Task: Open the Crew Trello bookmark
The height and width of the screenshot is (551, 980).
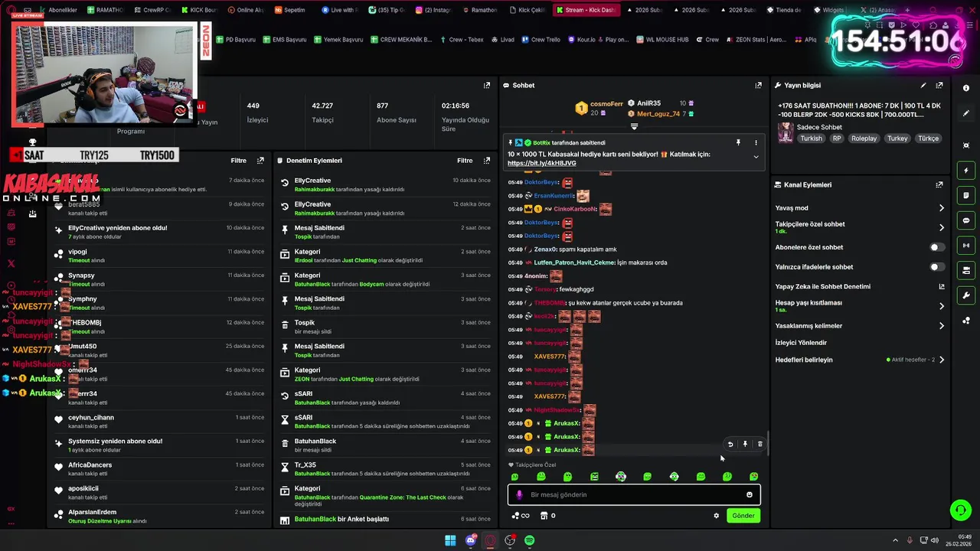Action: [x=541, y=40]
